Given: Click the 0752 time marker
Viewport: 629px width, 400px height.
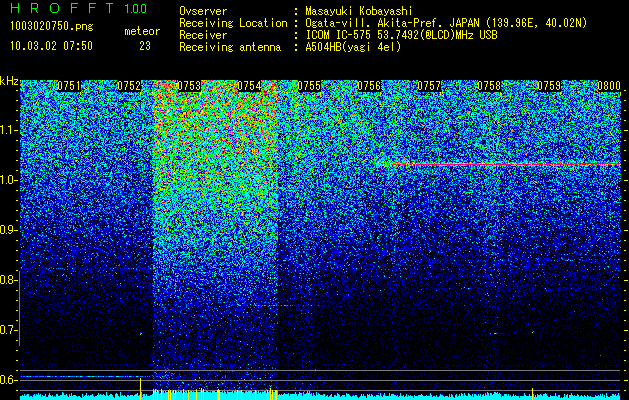Looking at the screenshot, I should [x=129, y=86].
